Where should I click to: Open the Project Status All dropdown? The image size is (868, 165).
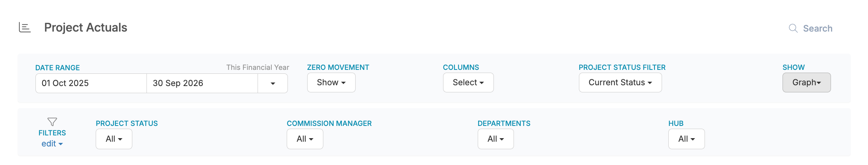point(114,139)
